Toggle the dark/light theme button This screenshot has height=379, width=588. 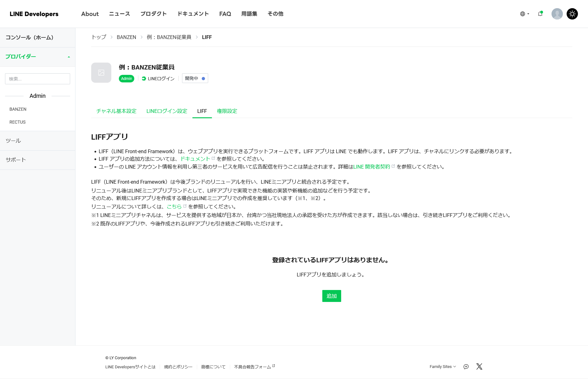pos(572,14)
